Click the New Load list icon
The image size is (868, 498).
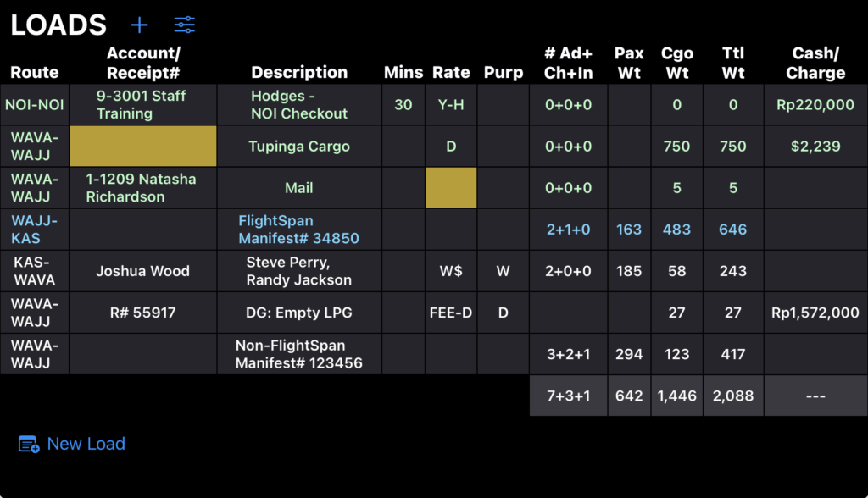[x=29, y=444]
